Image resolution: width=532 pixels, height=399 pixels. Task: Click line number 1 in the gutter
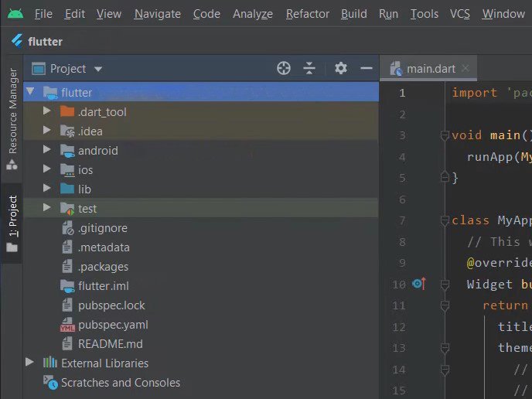(402, 93)
